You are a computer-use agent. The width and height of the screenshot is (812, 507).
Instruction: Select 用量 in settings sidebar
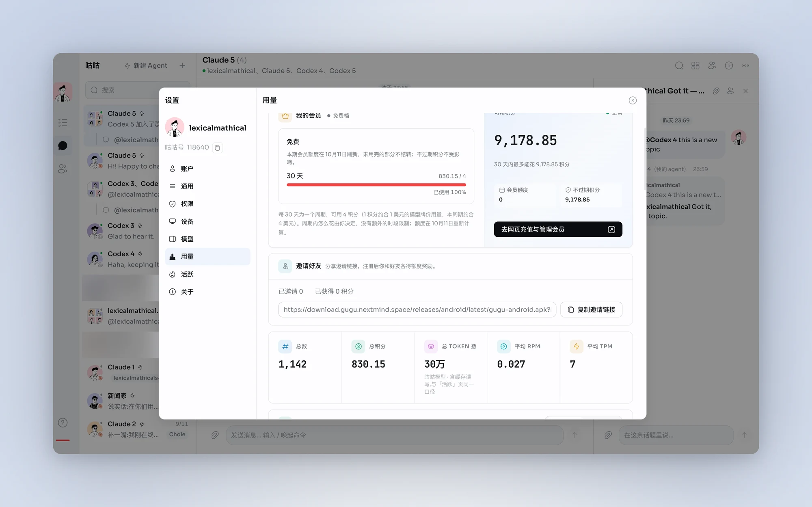(x=207, y=256)
